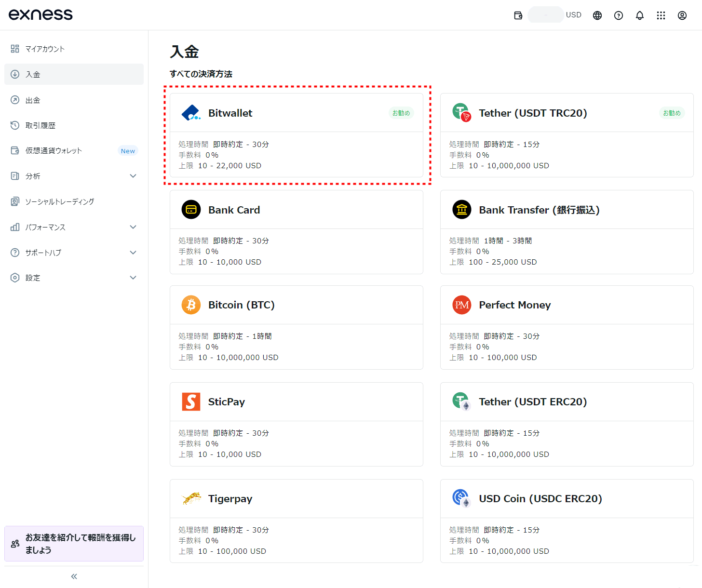Click the マイアカウント sidebar icon
The image size is (702, 588).
(15, 49)
